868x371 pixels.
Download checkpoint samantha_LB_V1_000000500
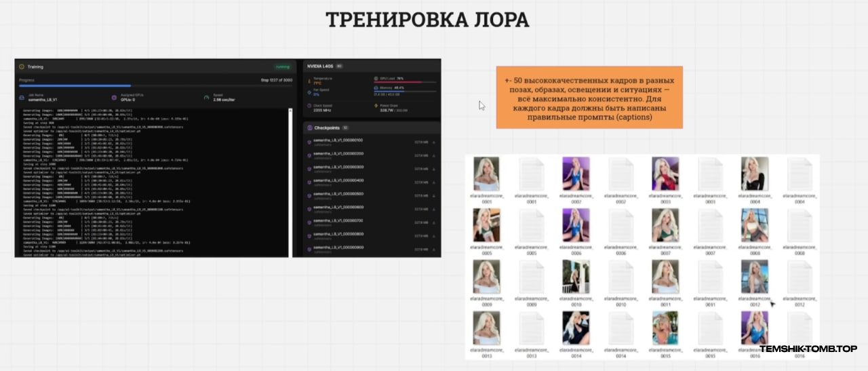pos(433,195)
